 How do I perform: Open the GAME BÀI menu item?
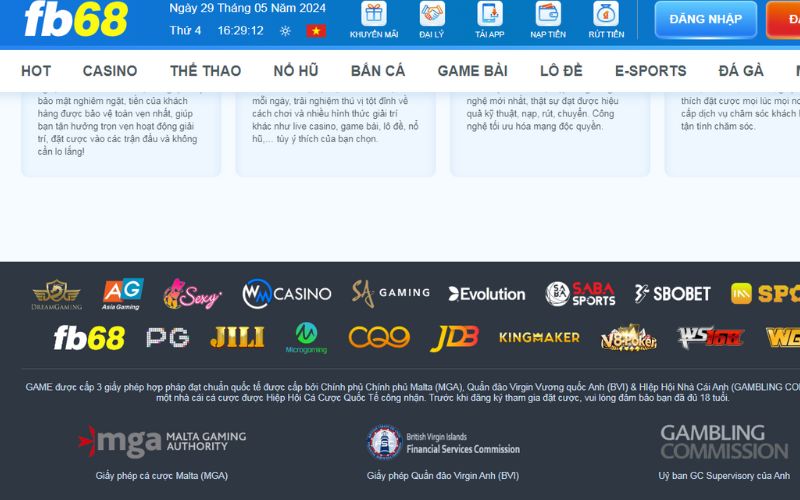[472, 71]
